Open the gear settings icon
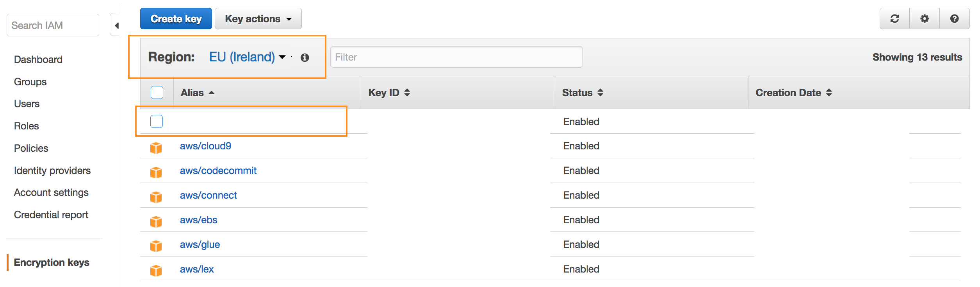 (925, 18)
